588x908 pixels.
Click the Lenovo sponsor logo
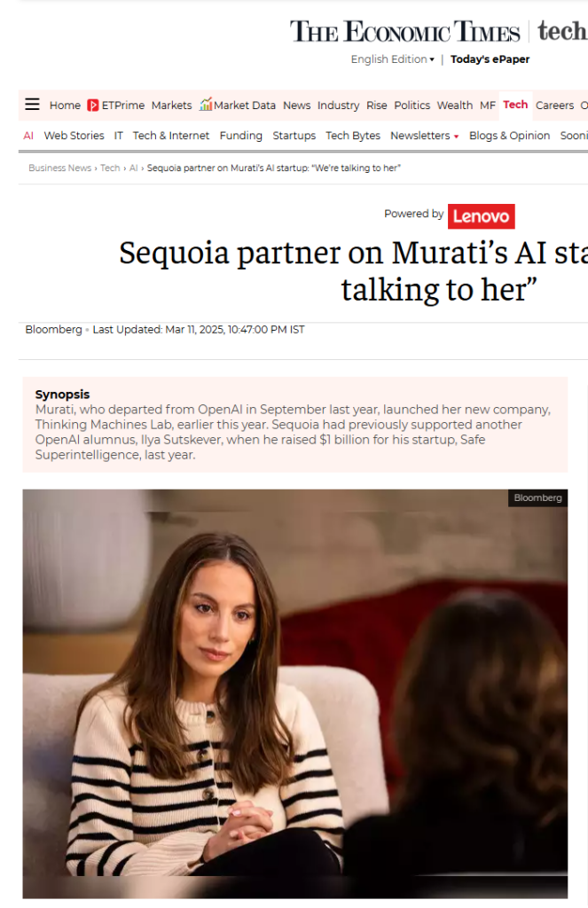(x=481, y=216)
